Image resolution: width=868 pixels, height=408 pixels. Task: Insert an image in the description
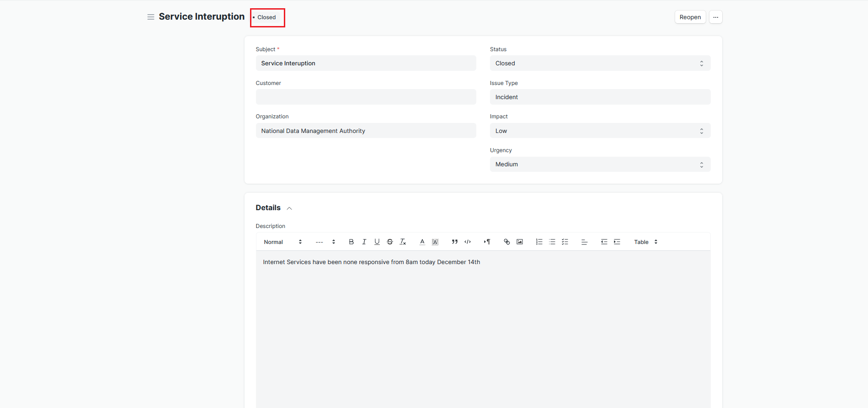(519, 242)
